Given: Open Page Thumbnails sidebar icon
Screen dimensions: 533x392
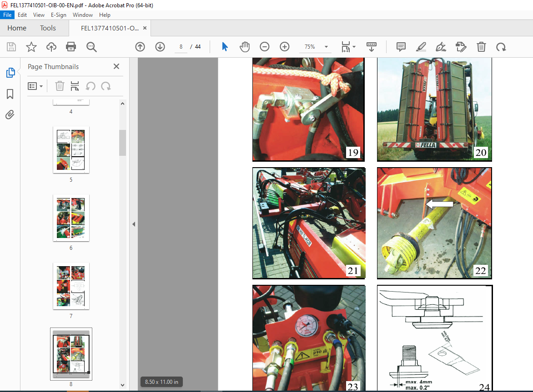Looking at the screenshot, I should point(10,72).
